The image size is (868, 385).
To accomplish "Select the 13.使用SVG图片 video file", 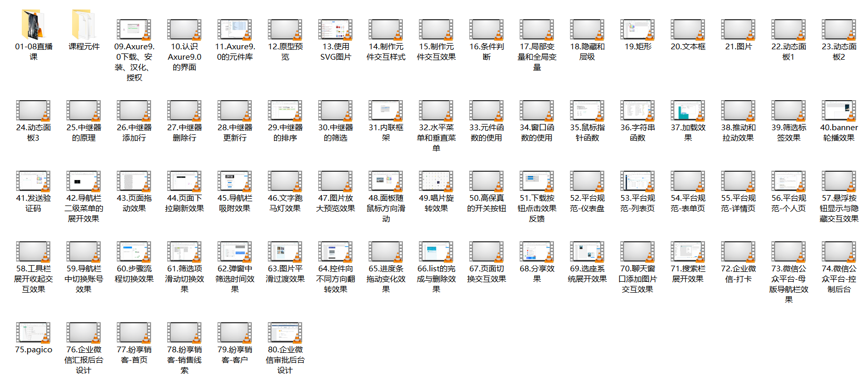I will click(335, 30).
